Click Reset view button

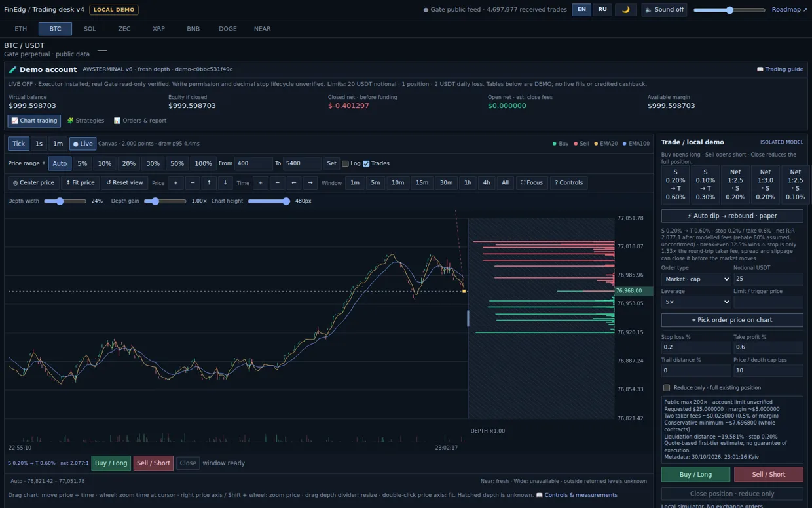(124, 183)
